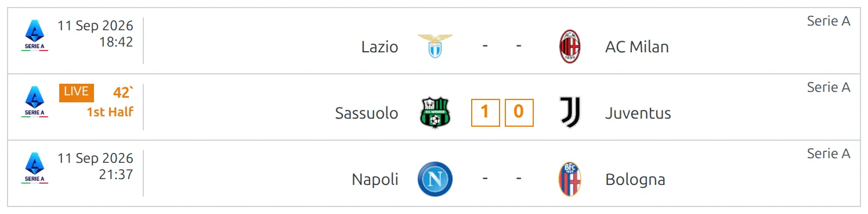Click Serie A logo in Lazio match row
Viewport: 868px width, 214px height.
pyautogui.click(x=35, y=35)
